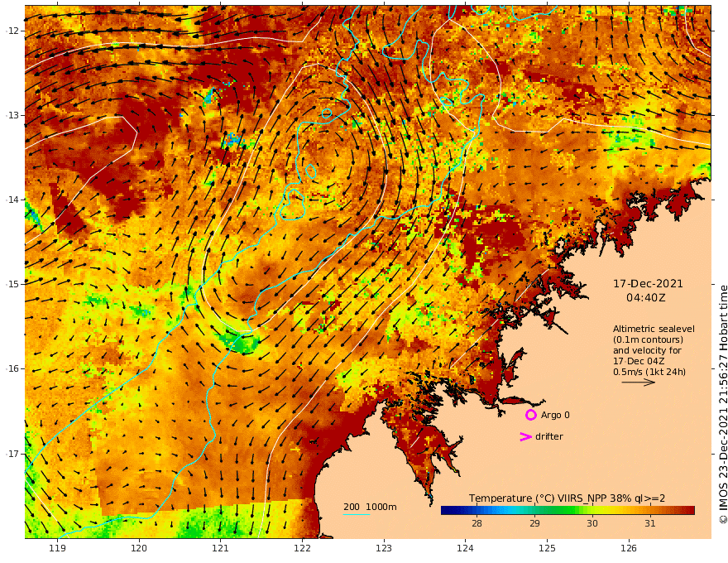Click the color bar value 31
Screen dimensions: 728x563
pyautogui.click(x=650, y=523)
